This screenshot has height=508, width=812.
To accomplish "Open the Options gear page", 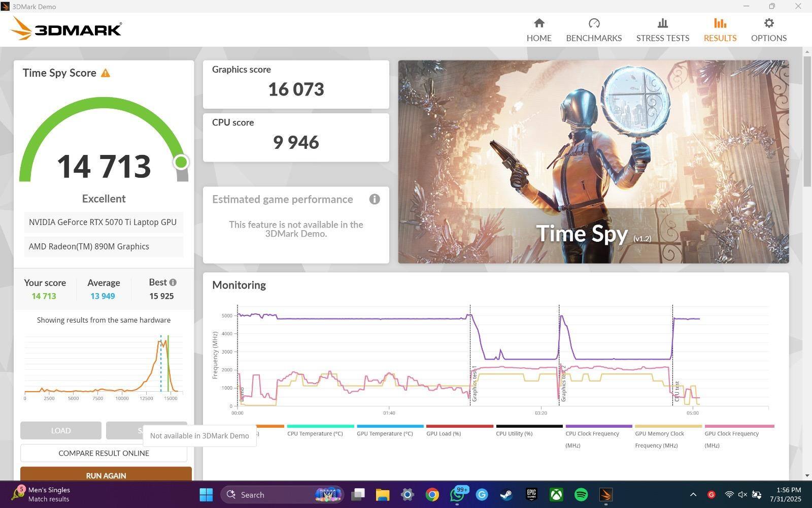I will (768, 30).
